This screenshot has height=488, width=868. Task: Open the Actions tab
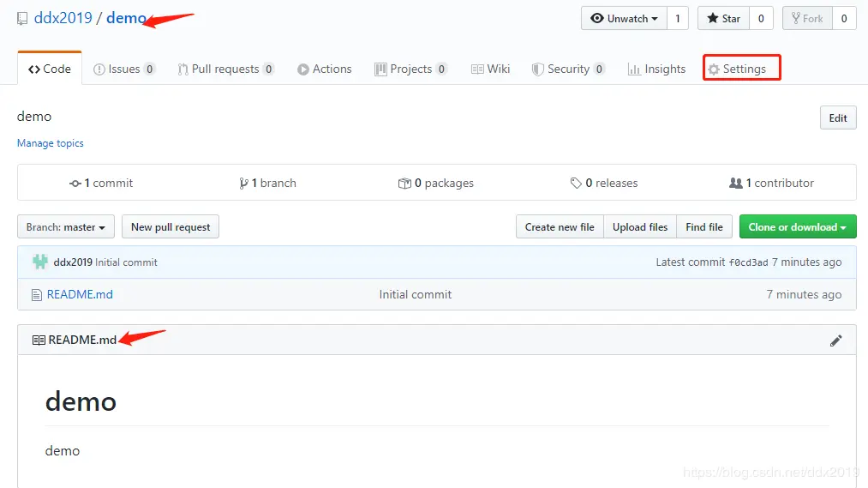pyautogui.click(x=325, y=69)
